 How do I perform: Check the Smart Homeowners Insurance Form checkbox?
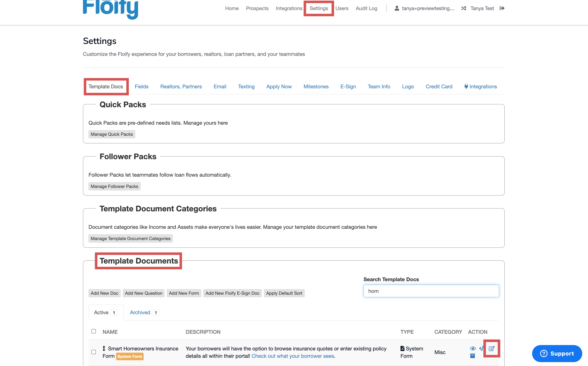(x=94, y=352)
